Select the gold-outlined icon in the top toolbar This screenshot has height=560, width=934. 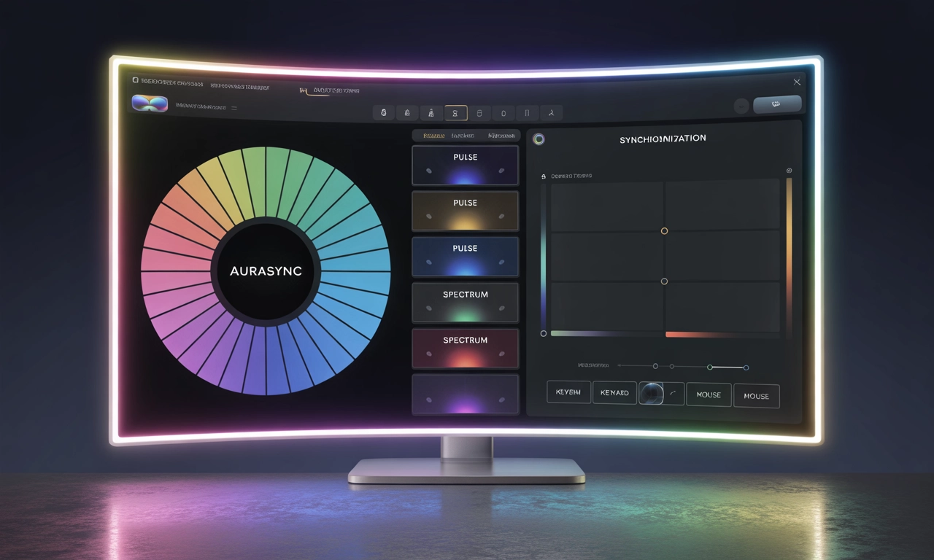click(x=455, y=113)
